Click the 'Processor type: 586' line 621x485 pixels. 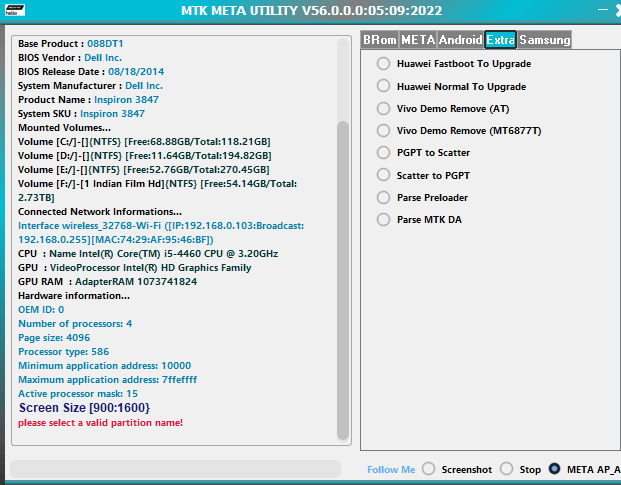click(x=63, y=352)
